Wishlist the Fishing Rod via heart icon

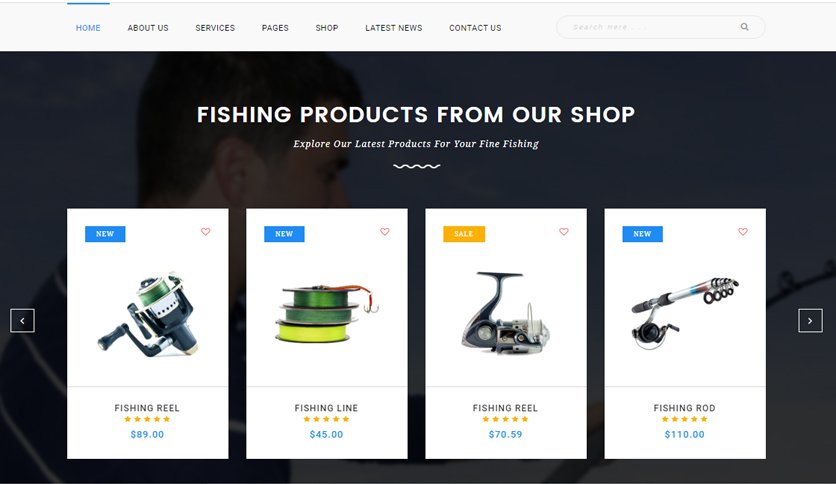(x=743, y=231)
